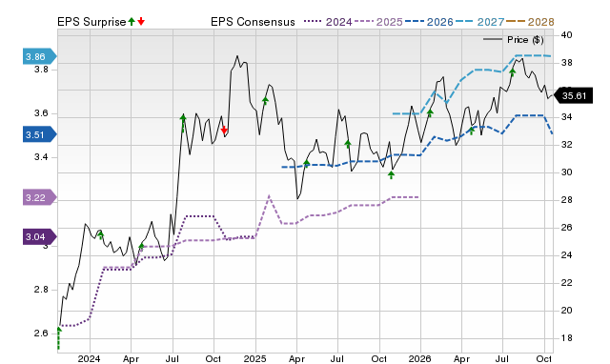Click the 2.6 label on the left axis
610x364 pixels.
click(41, 334)
